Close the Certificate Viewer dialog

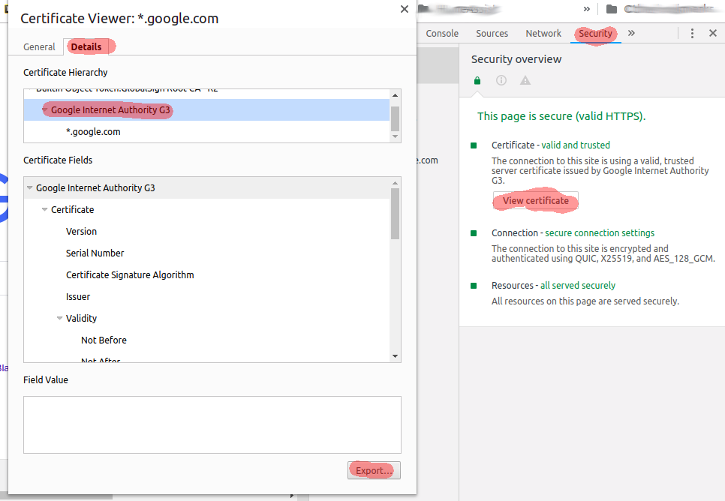click(404, 9)
